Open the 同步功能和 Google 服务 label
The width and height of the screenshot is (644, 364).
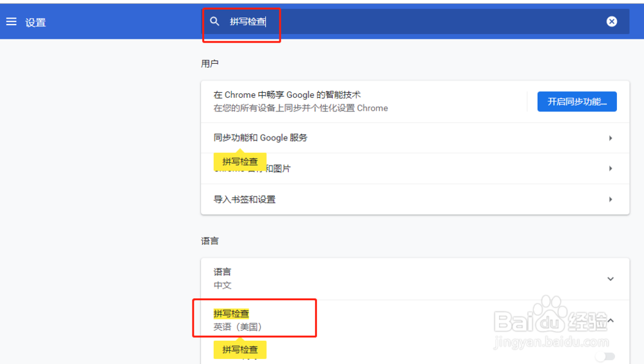click(x=261, y=138)
